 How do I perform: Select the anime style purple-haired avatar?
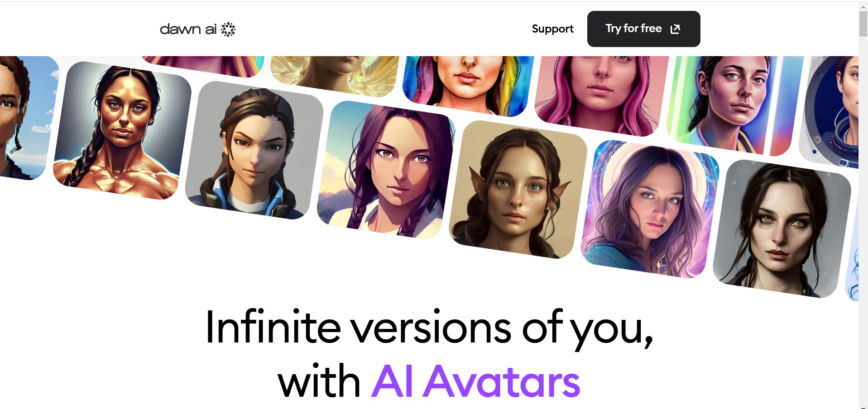coord(386,170)
